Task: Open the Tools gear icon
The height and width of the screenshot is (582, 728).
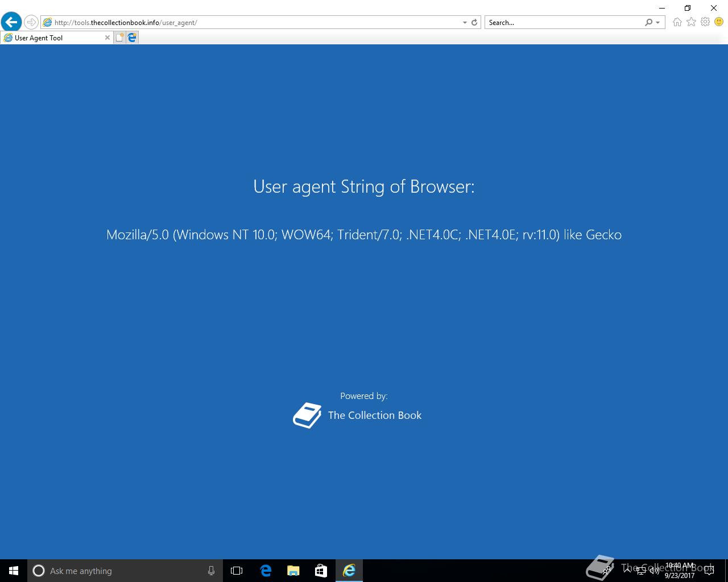Action: tap(705, 22)
